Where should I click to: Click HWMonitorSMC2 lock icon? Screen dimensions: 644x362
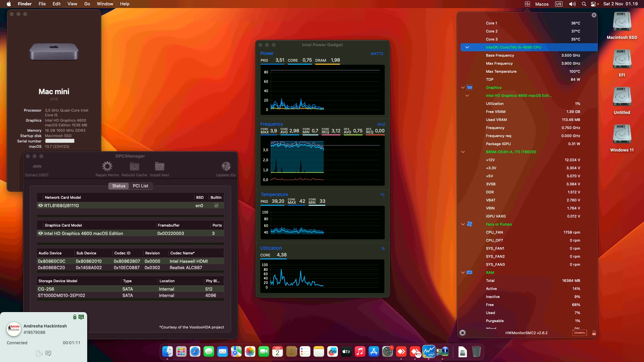594,333
